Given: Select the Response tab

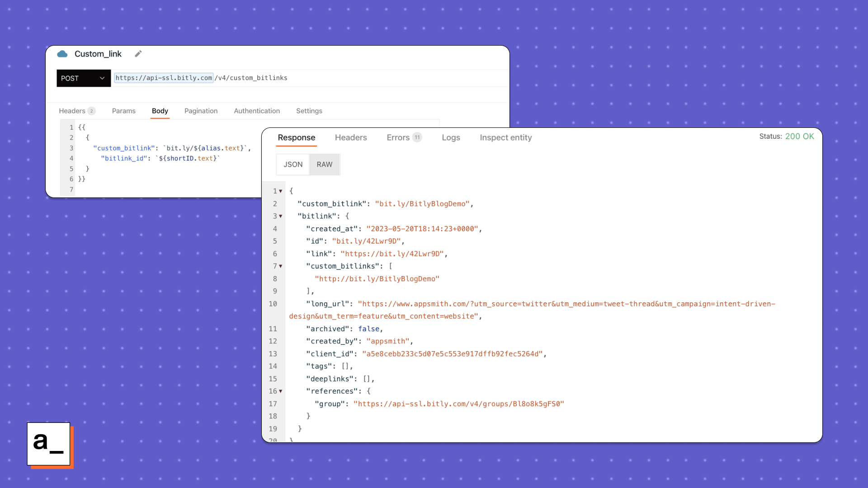Looking at the screenshot, I should 297,137.
